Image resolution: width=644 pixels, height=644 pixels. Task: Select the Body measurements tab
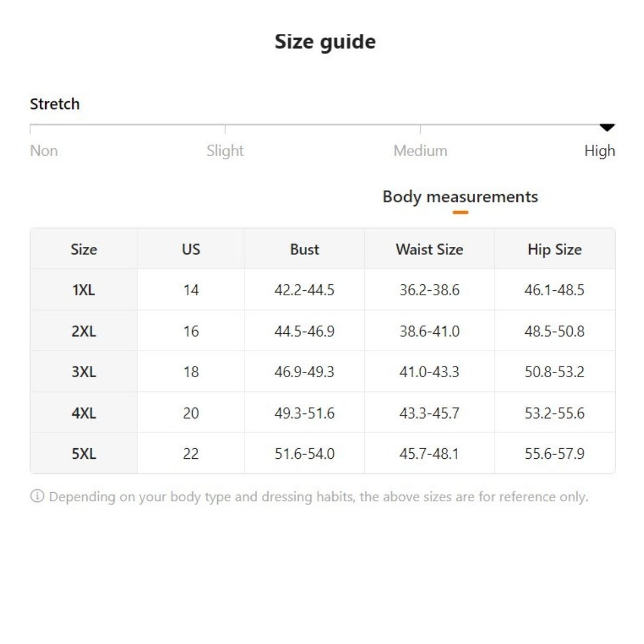click(x=460, y=197)
